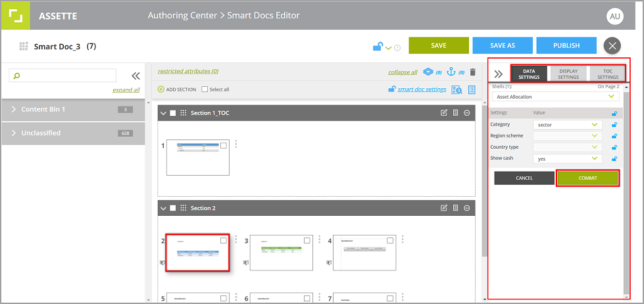The image size is (644, 304).
Task: Open three-dot menu for page 3
Action: pos(319,239)
